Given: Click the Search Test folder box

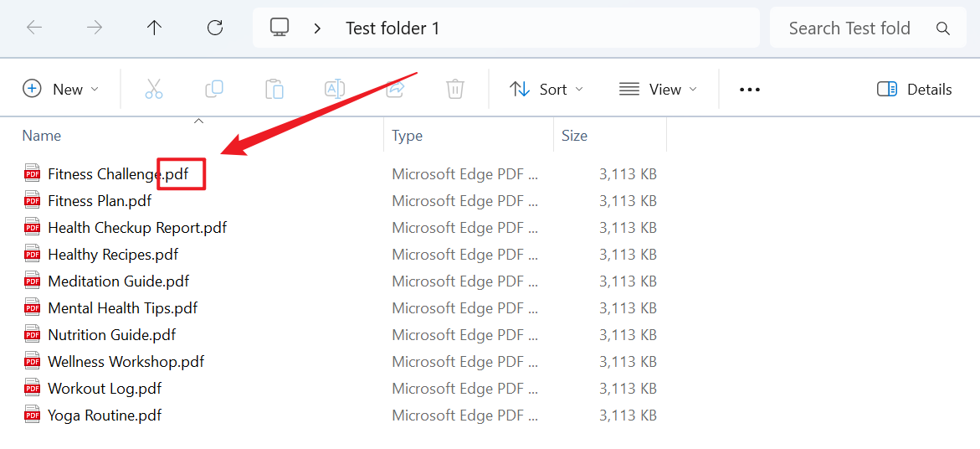Looking at the screenshot, I should tap(849, 28).
